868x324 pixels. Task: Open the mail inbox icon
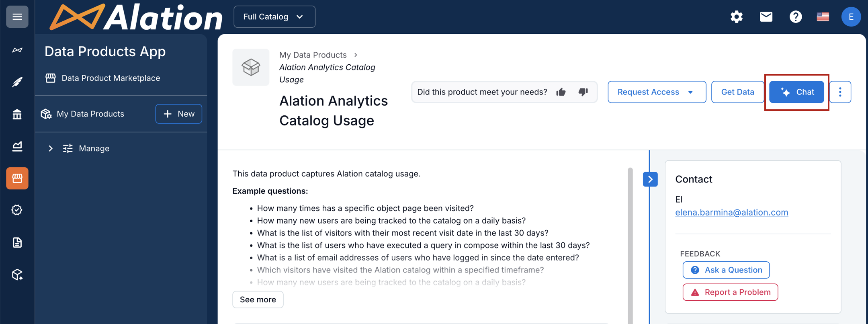766,17
